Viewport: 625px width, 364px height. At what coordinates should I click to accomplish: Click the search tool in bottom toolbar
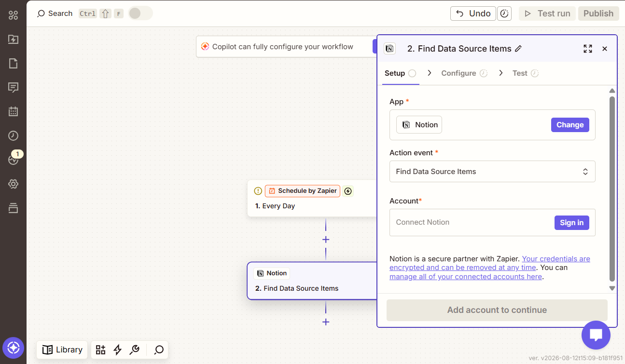[159, 350]
